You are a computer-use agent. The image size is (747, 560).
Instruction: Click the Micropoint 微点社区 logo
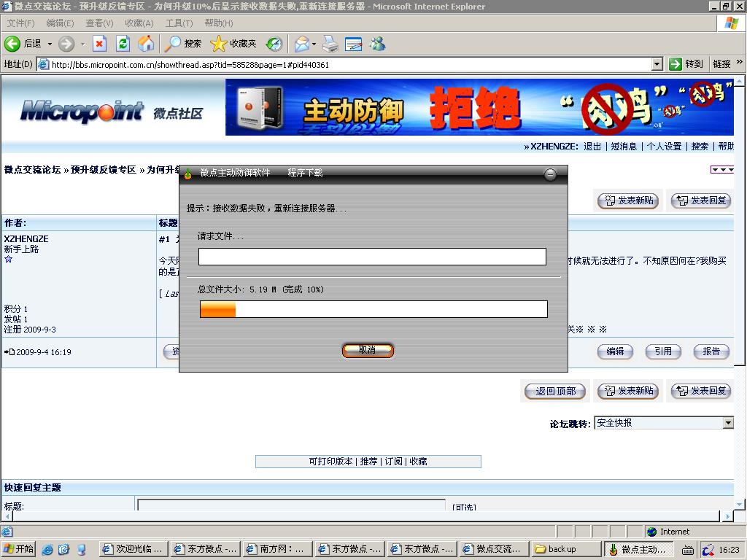[x=112, y=112]
